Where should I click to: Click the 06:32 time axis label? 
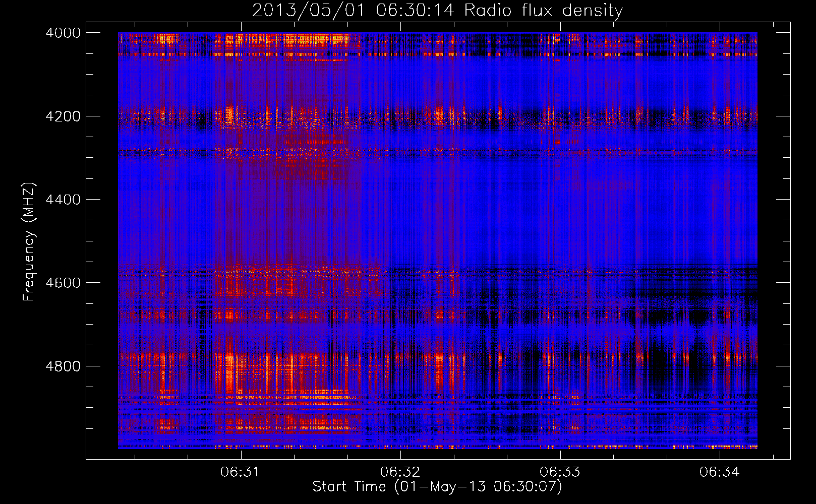pyautogui.click(x=400, y=472)
